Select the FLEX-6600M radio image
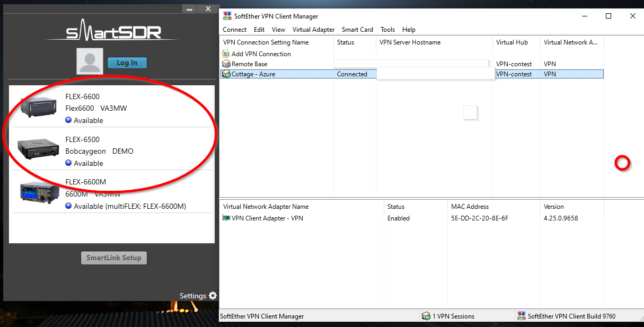The width and height of the screenshot is (644, 327). [38, 192]
